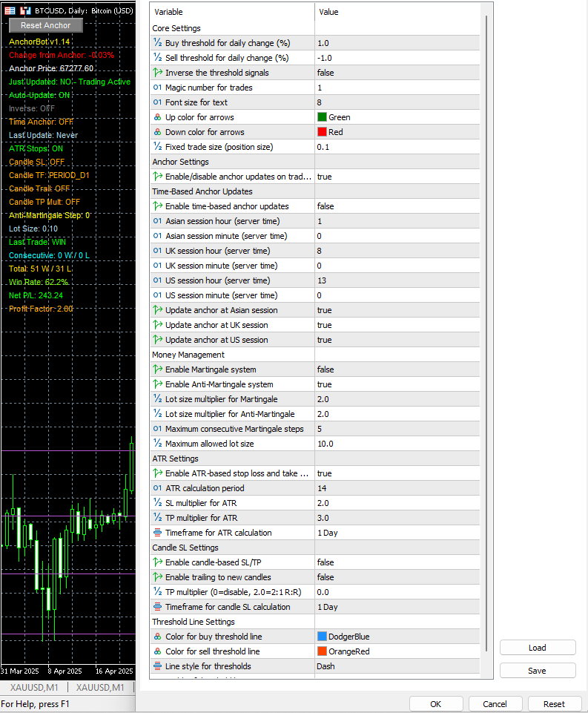Click enum icon for Timeframe for candle SL calculation
Viewport: 588px width, 713px height.
(158, 607)
